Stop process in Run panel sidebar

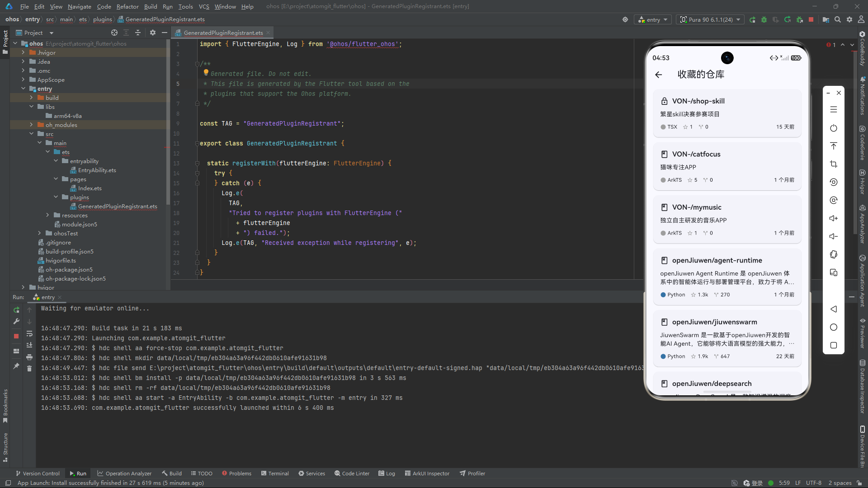click(16, 336)
